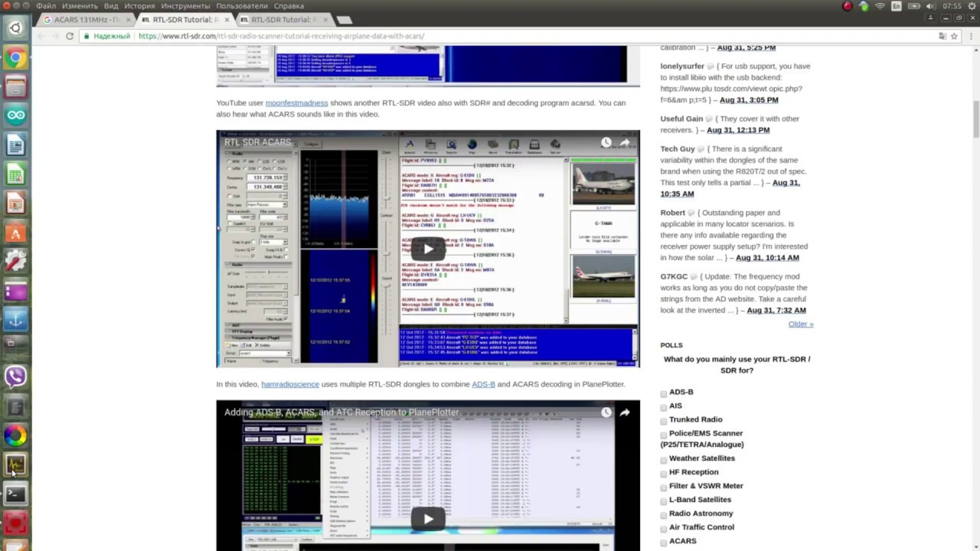The image size is (980, 551).
Task: Click the translate page icon
Action: [942, 36]
